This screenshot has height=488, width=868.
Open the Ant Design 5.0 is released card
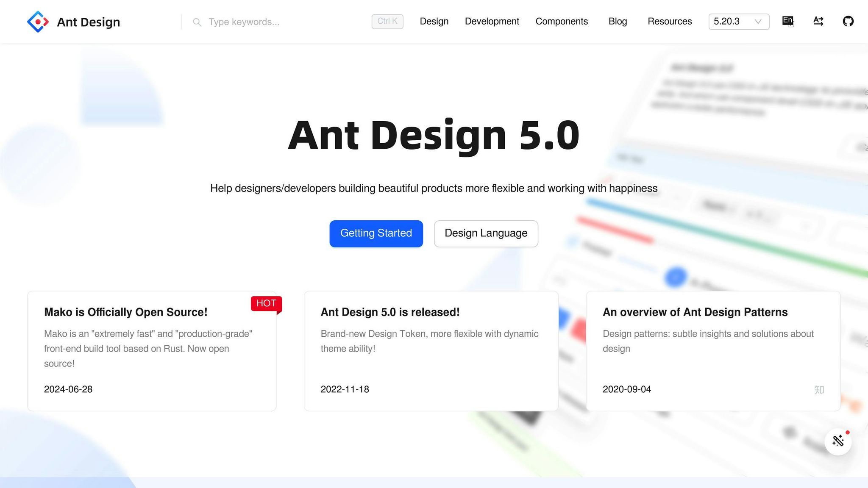tap(431, 351)
